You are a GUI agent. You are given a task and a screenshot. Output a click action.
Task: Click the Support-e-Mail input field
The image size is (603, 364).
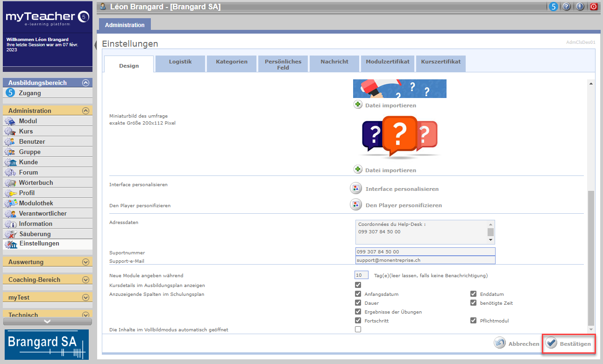(x=425, y=260)
